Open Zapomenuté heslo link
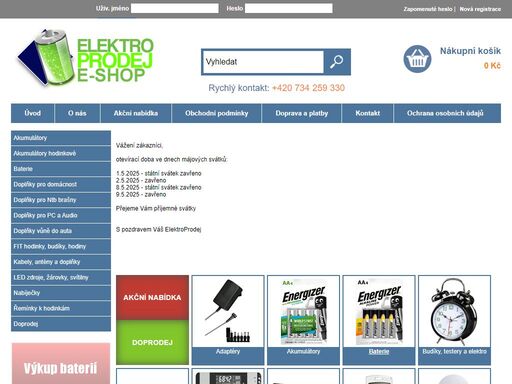This screenshot has width=512, height=384. (x=428, y=9)
